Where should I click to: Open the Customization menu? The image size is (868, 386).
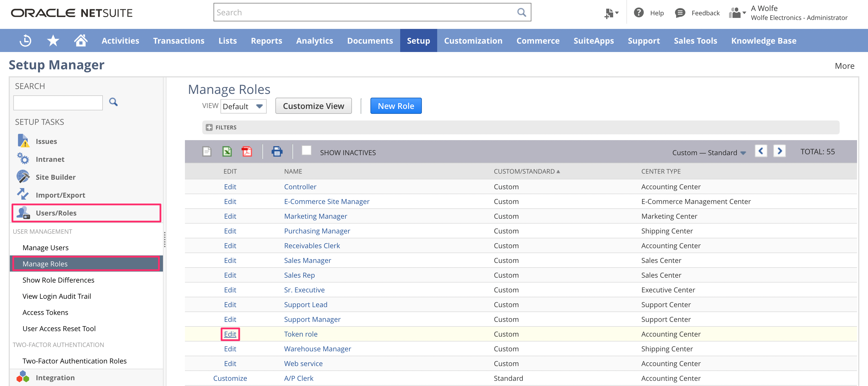point(473,41)
